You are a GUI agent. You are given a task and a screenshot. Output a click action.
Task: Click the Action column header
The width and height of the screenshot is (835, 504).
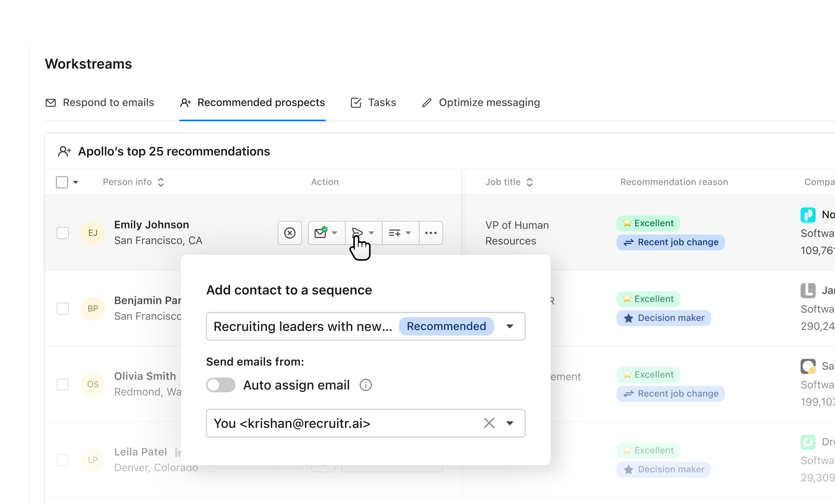[325, 182]
